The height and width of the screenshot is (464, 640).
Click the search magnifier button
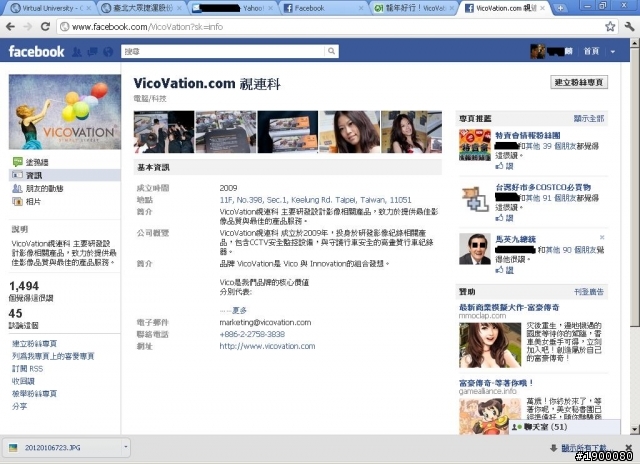331,51
